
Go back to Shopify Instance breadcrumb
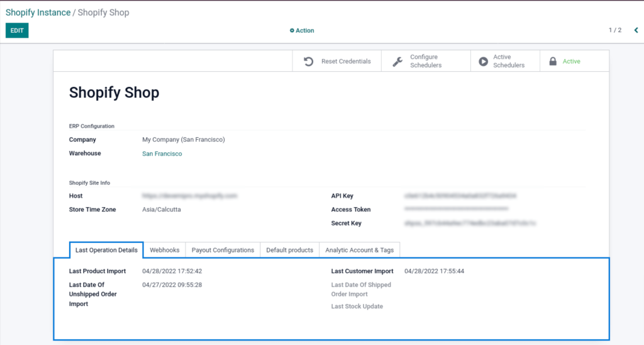[x=38, y=13]
